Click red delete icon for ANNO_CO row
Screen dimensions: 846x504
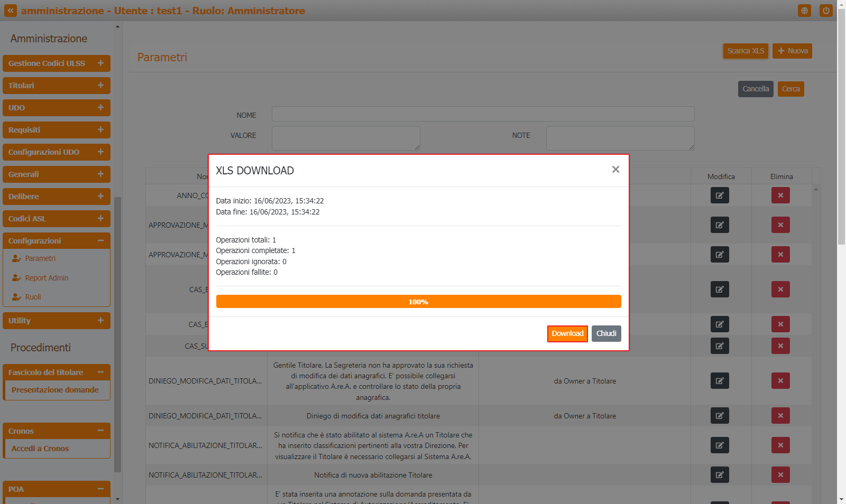[780, 195]
